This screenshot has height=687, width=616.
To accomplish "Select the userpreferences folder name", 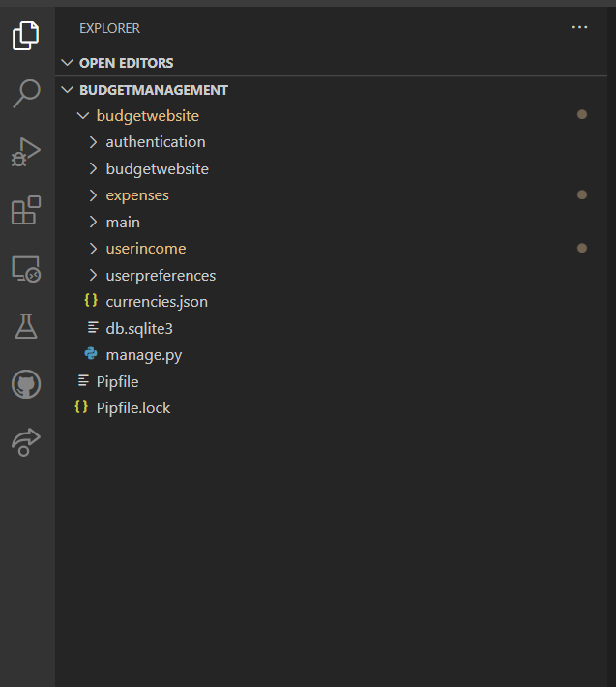I will click(161, 276).
